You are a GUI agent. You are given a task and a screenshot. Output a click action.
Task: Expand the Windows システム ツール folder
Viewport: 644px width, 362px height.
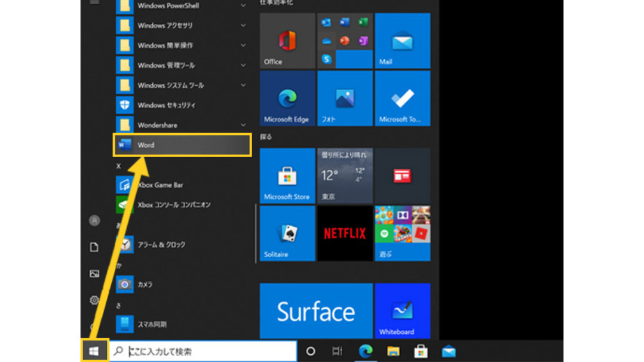pyautogui.click(x=243, y=85)
